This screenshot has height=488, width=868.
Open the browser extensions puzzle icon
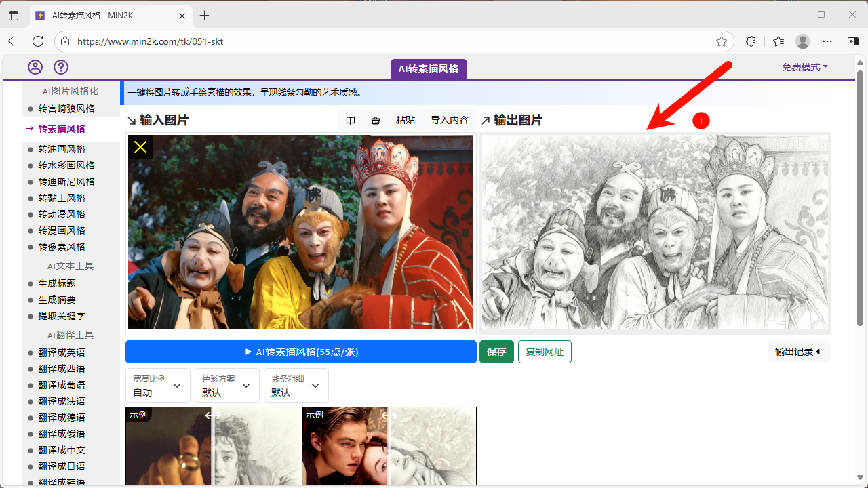pyautogui.click(x=751, y=41)
